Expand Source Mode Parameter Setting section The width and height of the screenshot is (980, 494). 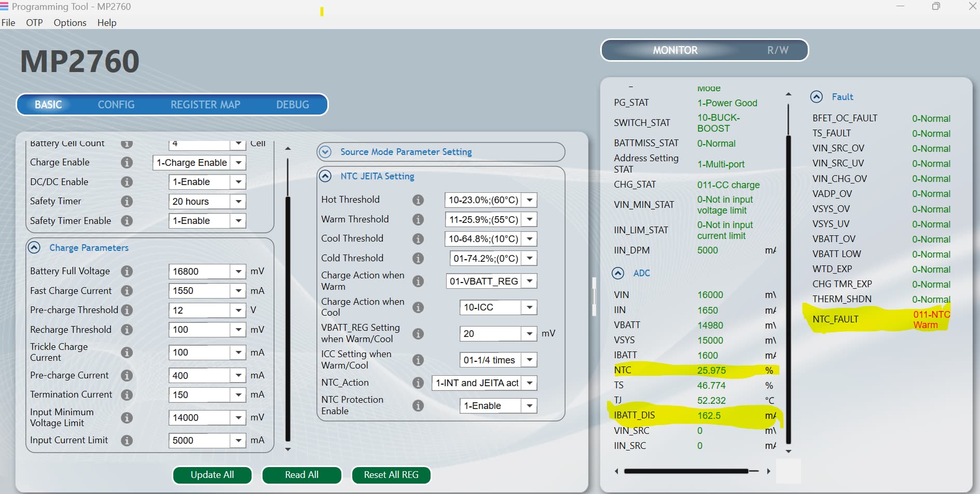pos(325,152)
